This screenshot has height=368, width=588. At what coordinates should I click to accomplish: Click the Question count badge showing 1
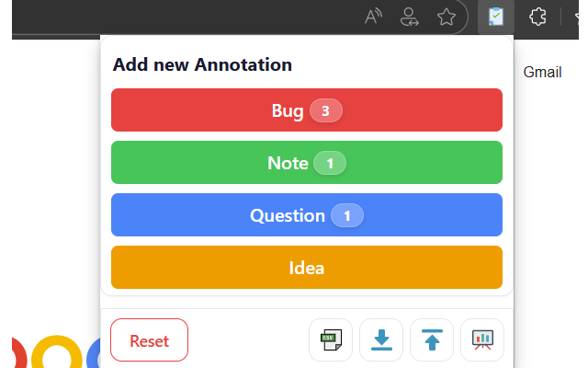[347, 215]
